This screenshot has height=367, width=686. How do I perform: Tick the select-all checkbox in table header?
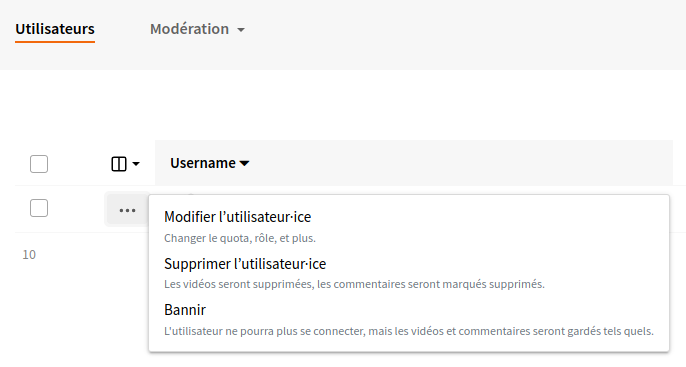tap(39, 164)
